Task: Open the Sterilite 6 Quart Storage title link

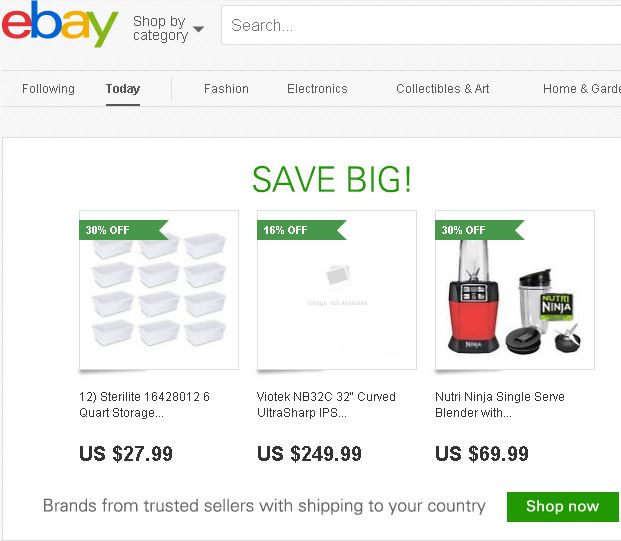Action: pos(144,404)
